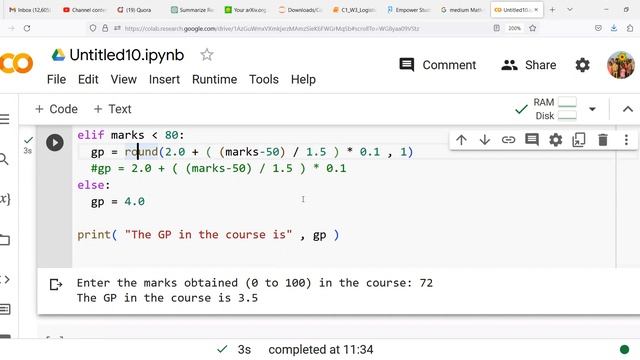The height and width of the screenshot is (360, 640).
Task: Add a new Code cell
Action: (x=56, y=109)
